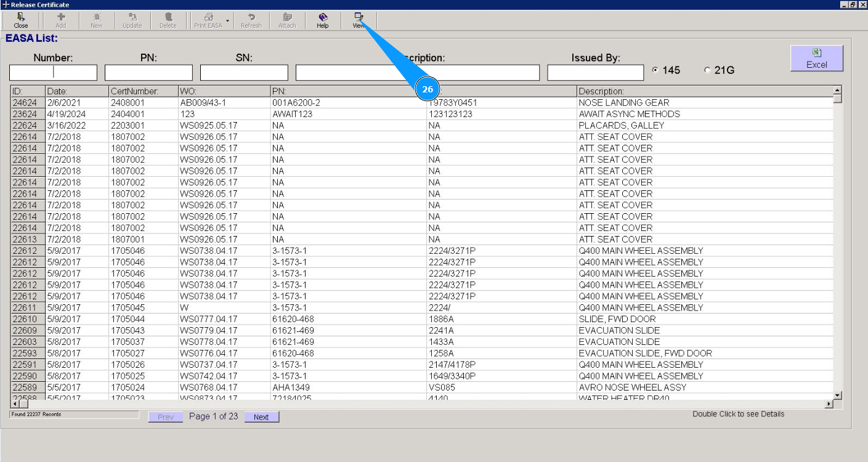Click the WO column header
This screenshot has height=462, width=868.
[x=224, y=91]
